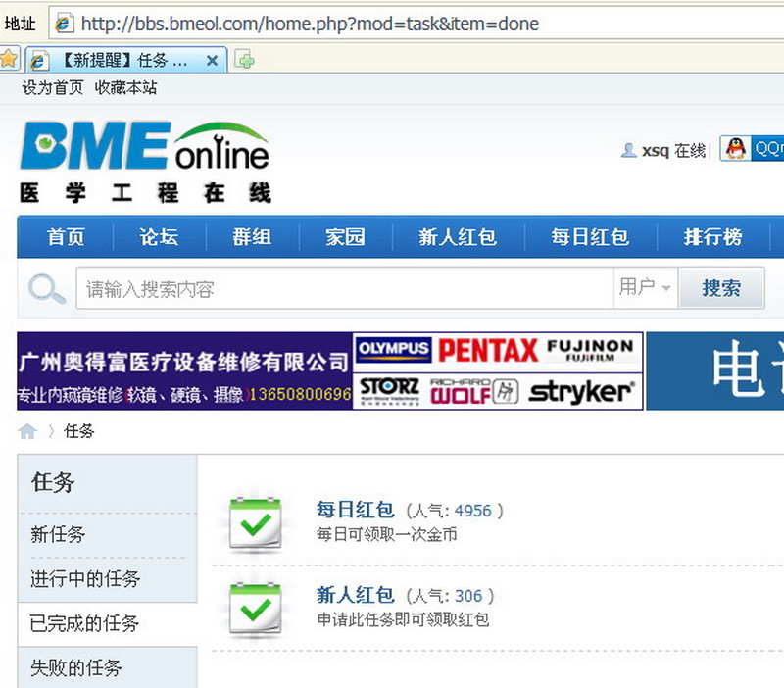Click the magnifying glass search icon
The width and height of the screenshot is (784, 688).
tap(46, 289)
